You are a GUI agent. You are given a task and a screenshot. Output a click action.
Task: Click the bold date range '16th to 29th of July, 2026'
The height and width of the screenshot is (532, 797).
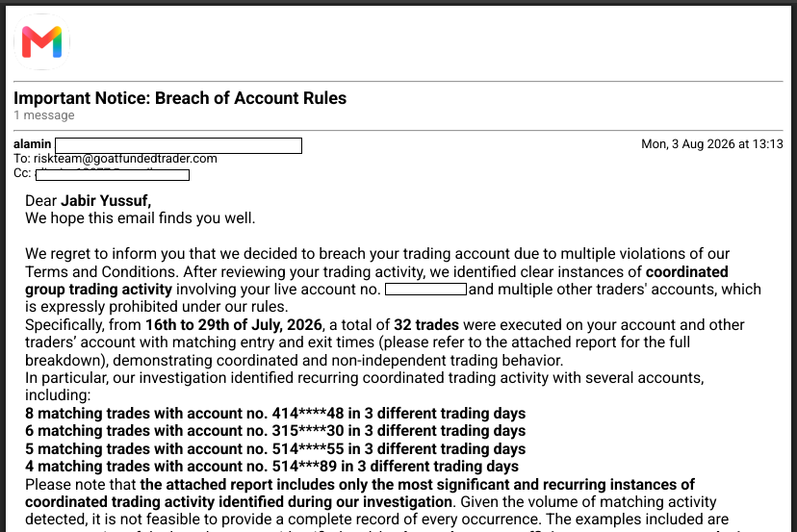[234, 325]
